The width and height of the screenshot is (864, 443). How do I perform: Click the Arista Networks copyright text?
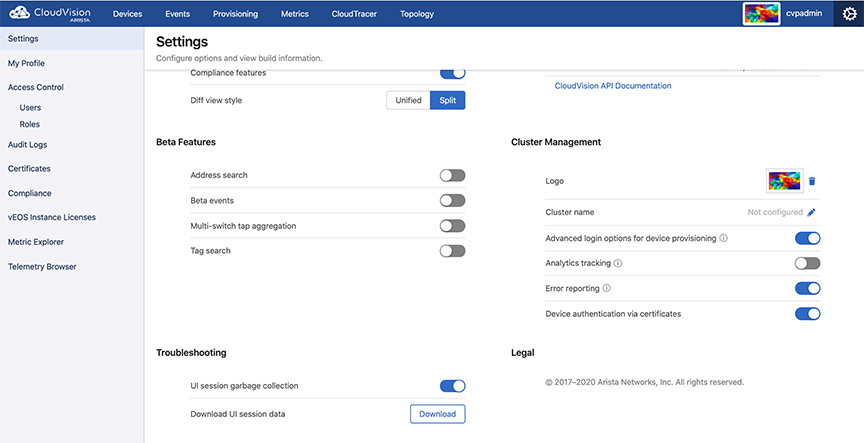645,382
